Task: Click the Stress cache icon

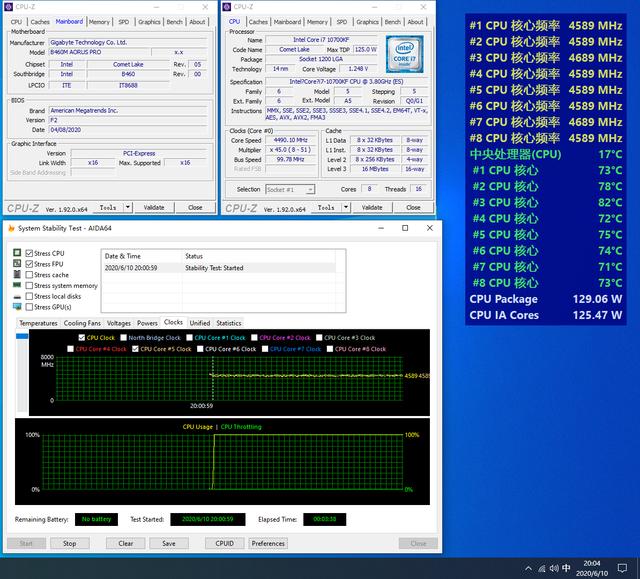Action: [17, 274]
